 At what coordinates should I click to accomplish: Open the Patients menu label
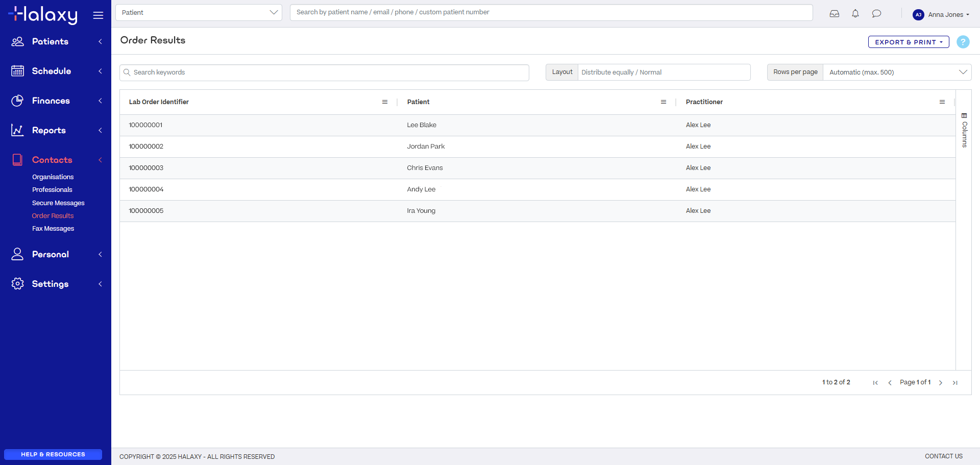tap(50, 41)
